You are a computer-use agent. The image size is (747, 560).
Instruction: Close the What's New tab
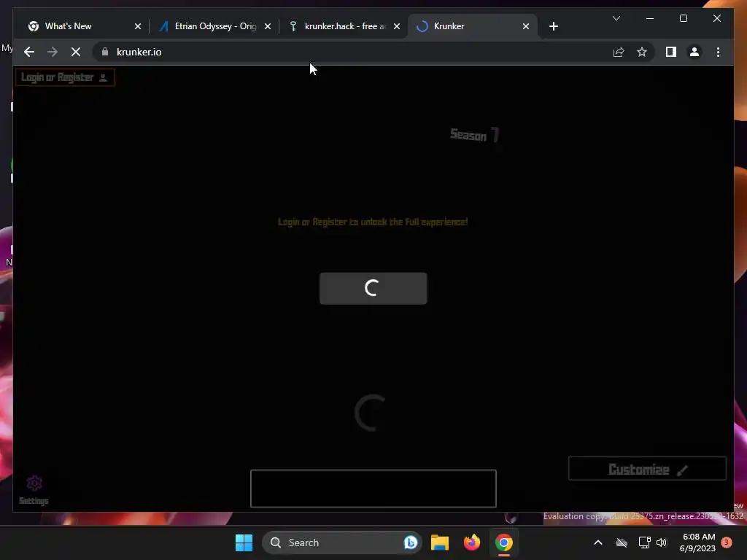click(138, 26)
